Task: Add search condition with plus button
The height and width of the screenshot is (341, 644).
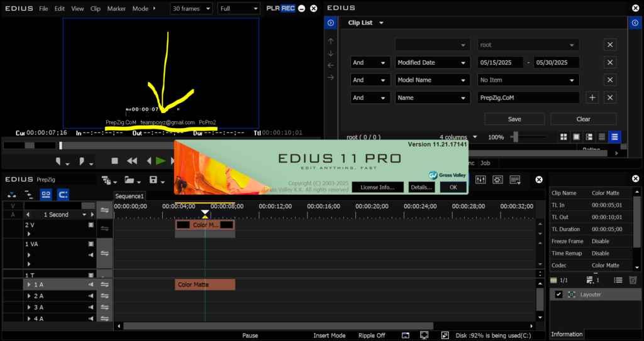Action: coord(592,98)
